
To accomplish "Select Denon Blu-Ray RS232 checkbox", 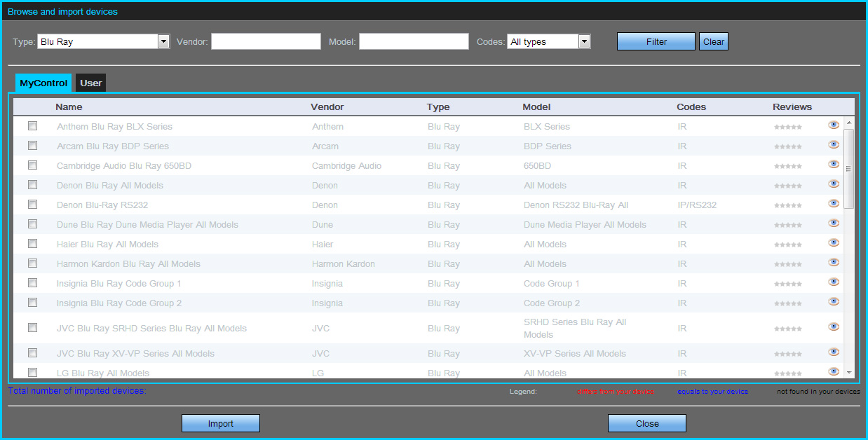I will pyautogui.click(x=32, y=205).
